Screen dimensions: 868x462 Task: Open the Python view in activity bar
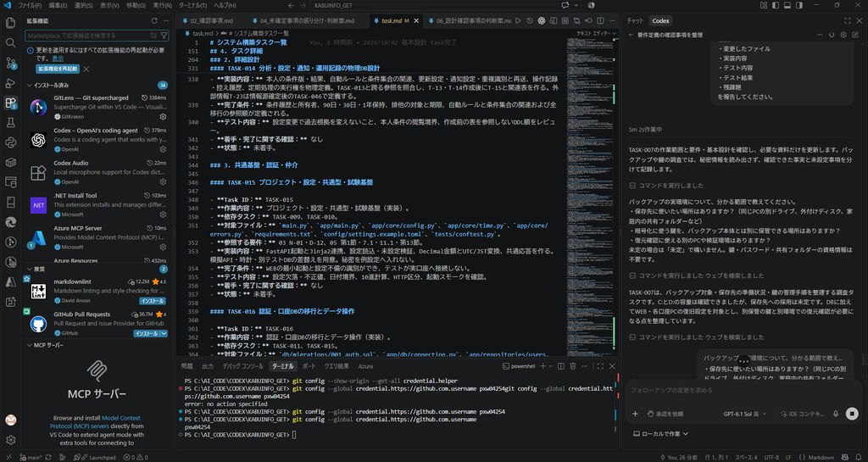click(x=10, y=142)
